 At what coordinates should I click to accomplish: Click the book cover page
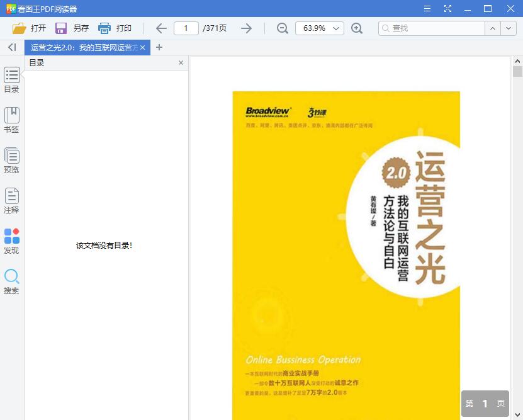[346, 256]
